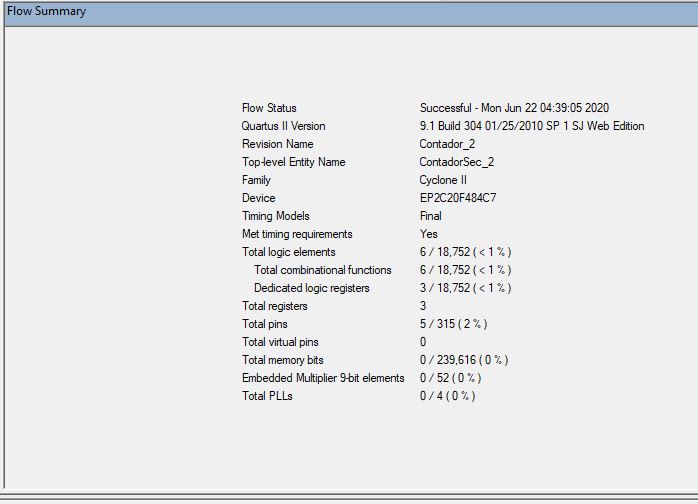Click the 9.1 Build 304 version text
698x504 pixels.
tap(531, 126)
